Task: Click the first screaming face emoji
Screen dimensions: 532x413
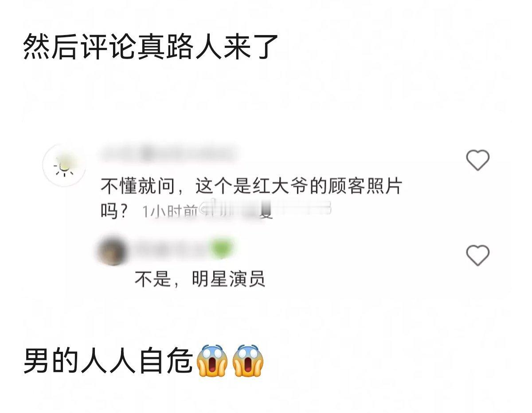Action: pyautogui.click(x=212, y=360)
